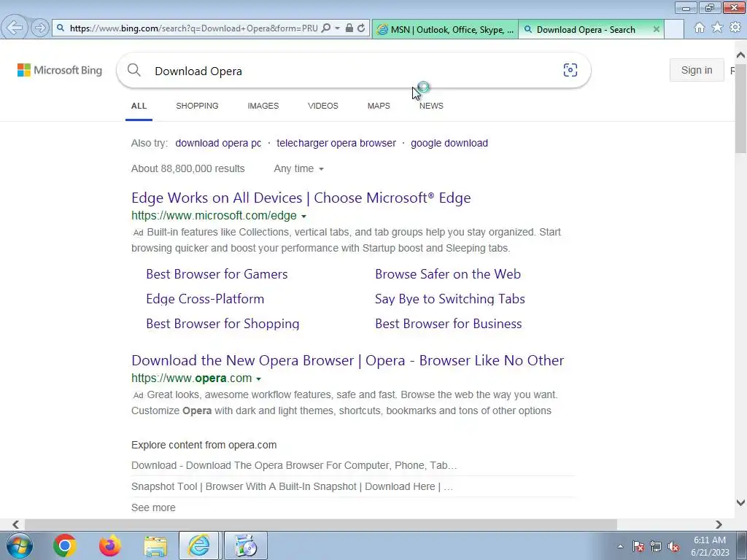Open a new blank tab
This screenshot has height=560, width=747.
pos(673,29)
